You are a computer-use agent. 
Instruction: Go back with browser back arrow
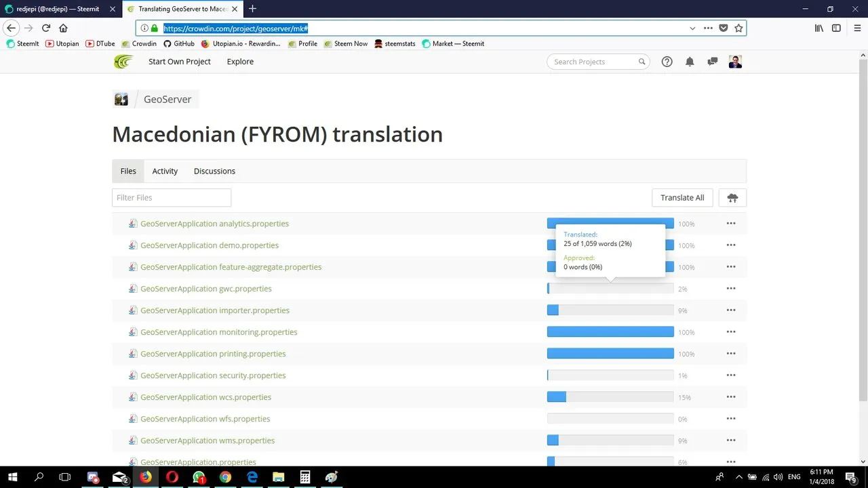11,28
